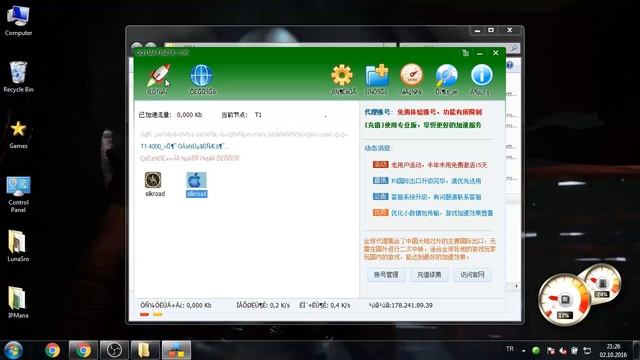Click the folder with plus icon
The height and width of the screenshot is (360, 640).
(x=377, y=76)
